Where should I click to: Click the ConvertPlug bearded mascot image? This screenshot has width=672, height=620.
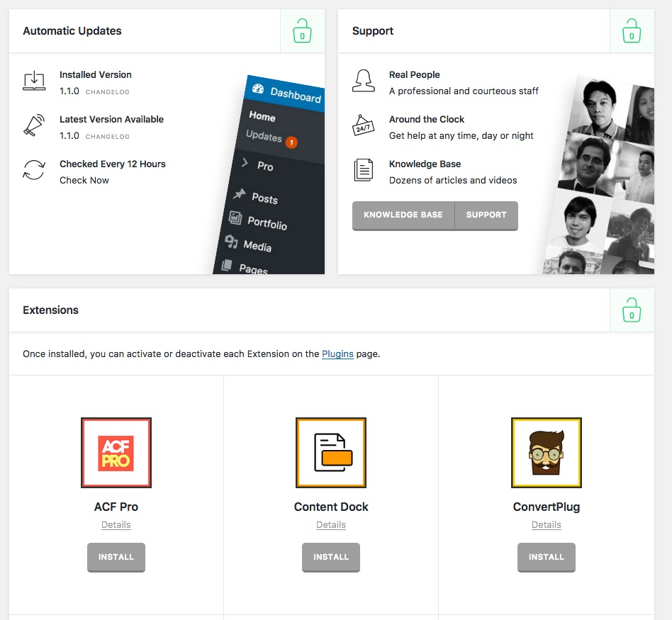point(546,453)
